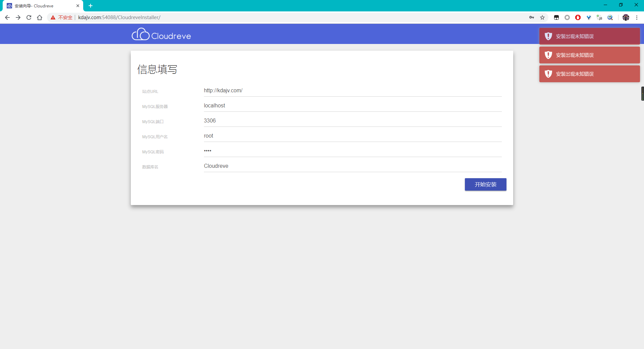Click shield icon on second error toast

click(548, 55)
